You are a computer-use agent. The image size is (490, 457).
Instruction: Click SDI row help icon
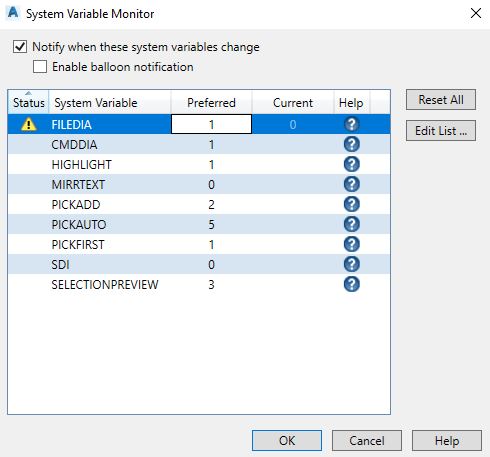[352, 264]
